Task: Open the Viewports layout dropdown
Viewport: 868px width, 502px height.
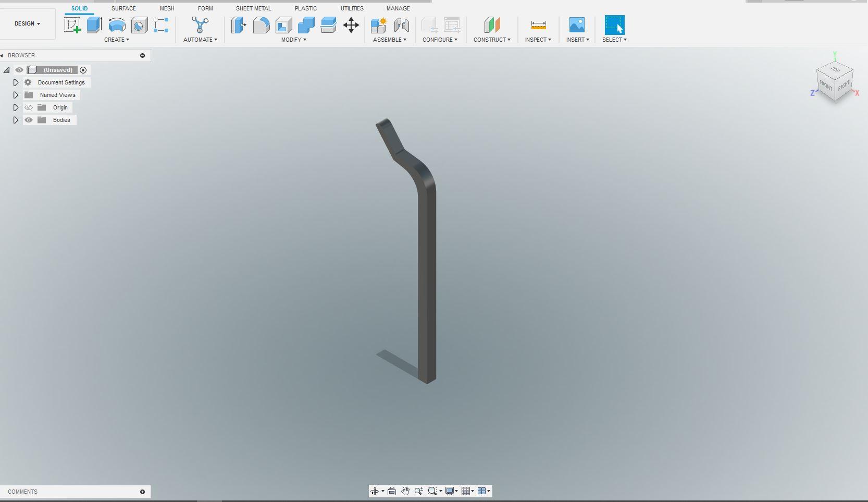Action: click(x=484, y=491)
